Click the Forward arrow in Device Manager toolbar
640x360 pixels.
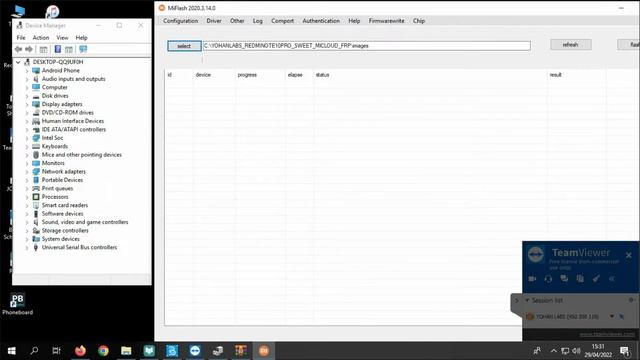pyautogui.click(x=29, y=49)
